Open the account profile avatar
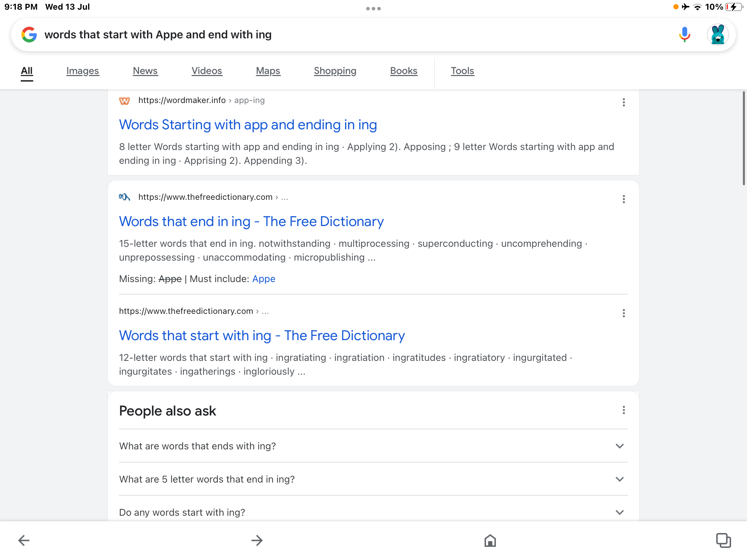747x560 pixels. [718, 35]
